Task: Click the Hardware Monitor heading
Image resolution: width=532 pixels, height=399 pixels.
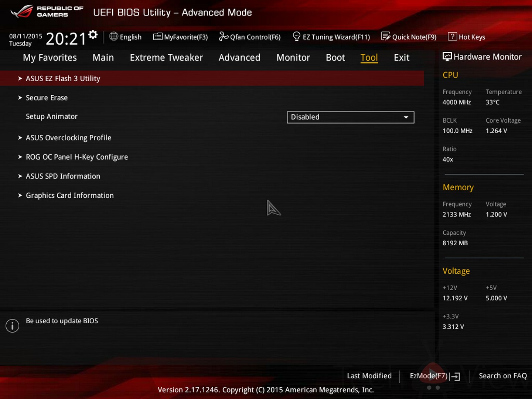Action: [x=487, y=57]
